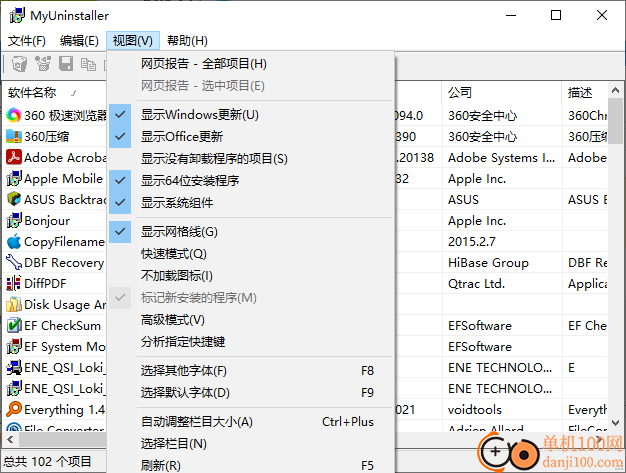The image size is (626, 473).
Task: Toggle 显示网格线(G) option
Action: (x=251, y=232)
